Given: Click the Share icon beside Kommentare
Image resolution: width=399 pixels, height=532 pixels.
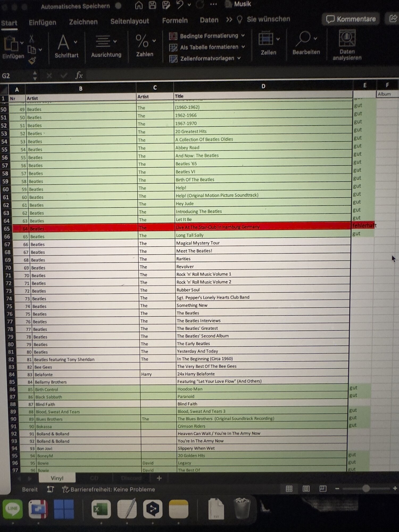Looking at the screenshot, I should point(393,19).
